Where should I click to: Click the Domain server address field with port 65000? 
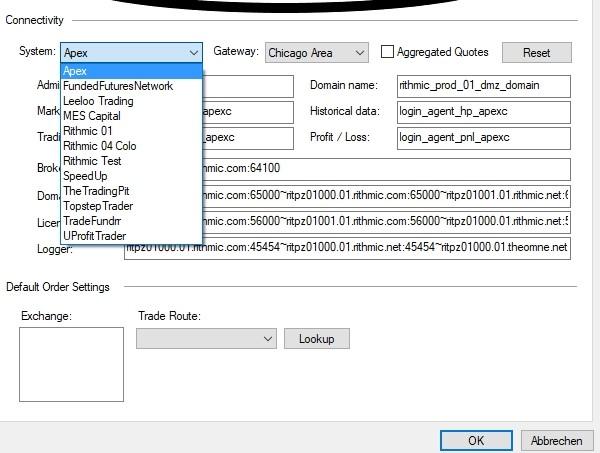[x=386, y=196]
